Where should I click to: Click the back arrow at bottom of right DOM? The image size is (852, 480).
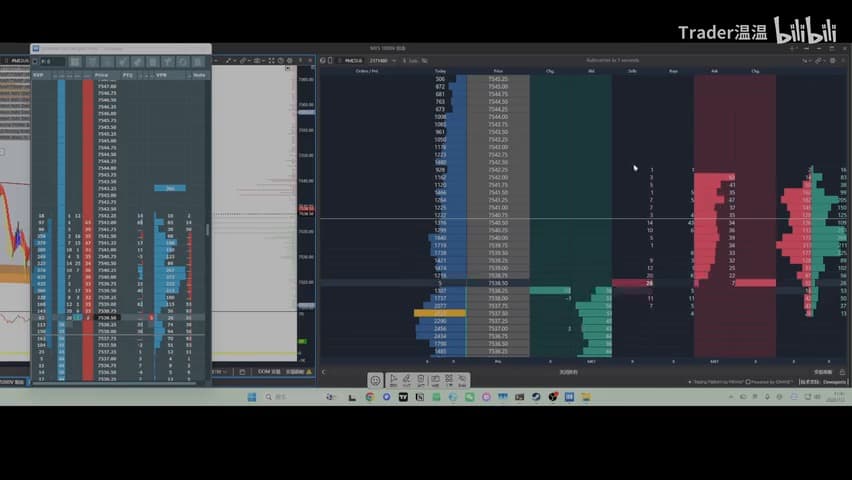pyautogui.click(x=324, y=372)
